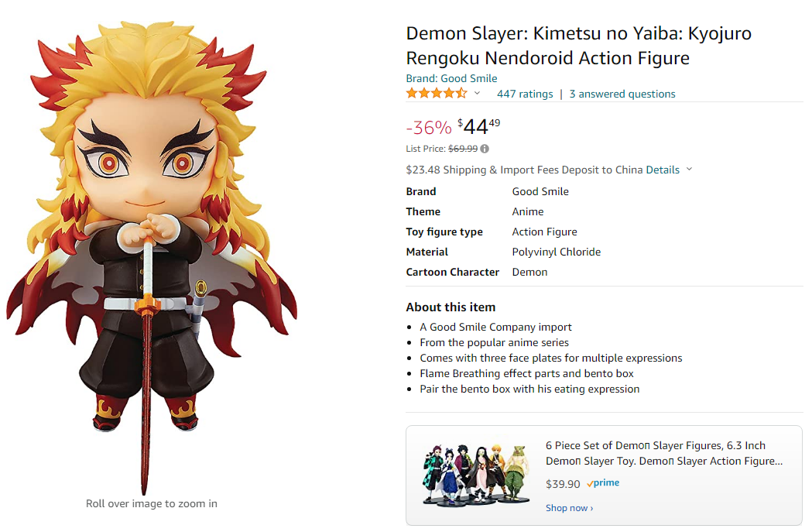Follow the Shop now link

pos(569,508)
